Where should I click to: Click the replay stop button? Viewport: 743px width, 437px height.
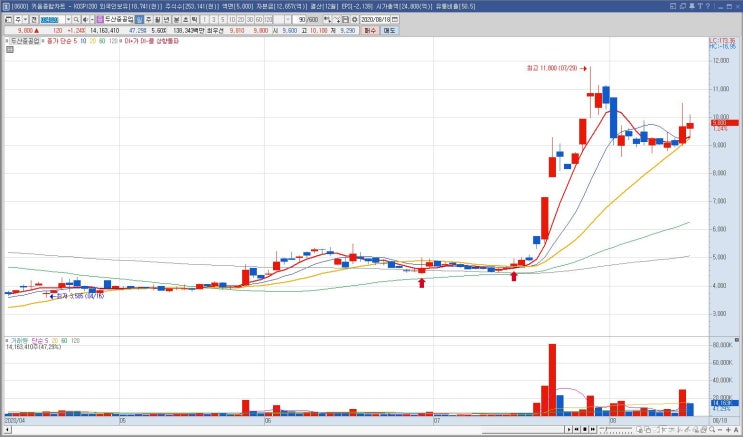(585, 429)
